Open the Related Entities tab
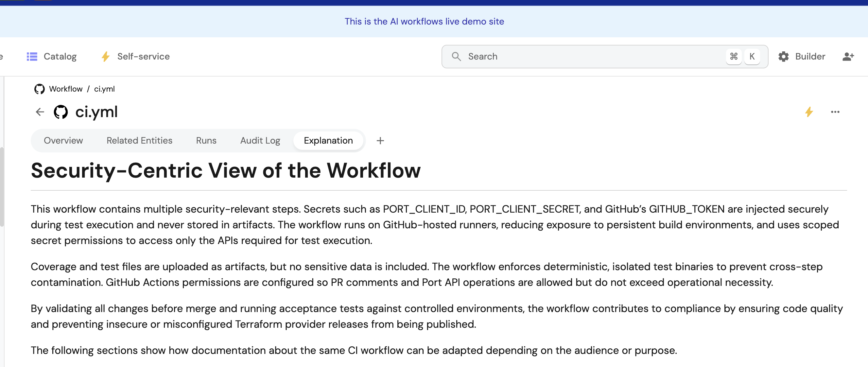The image size is (868, 367). (139, 141)
